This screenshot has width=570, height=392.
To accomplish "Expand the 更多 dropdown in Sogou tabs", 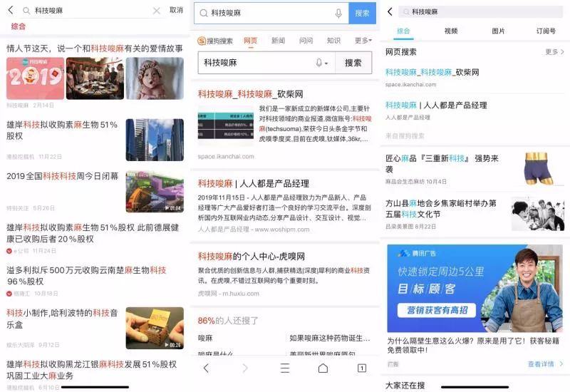I will [x=363, y=41].
